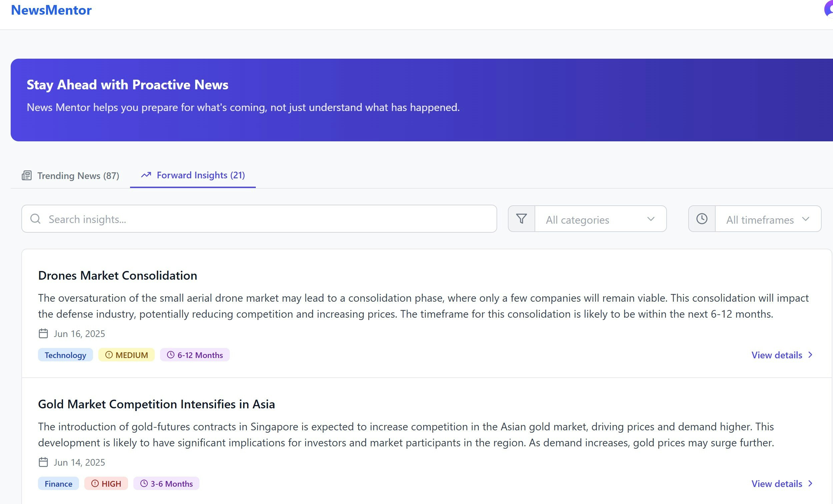Click the filter funnel icon

pyautogui.click(x=521, y=219)
